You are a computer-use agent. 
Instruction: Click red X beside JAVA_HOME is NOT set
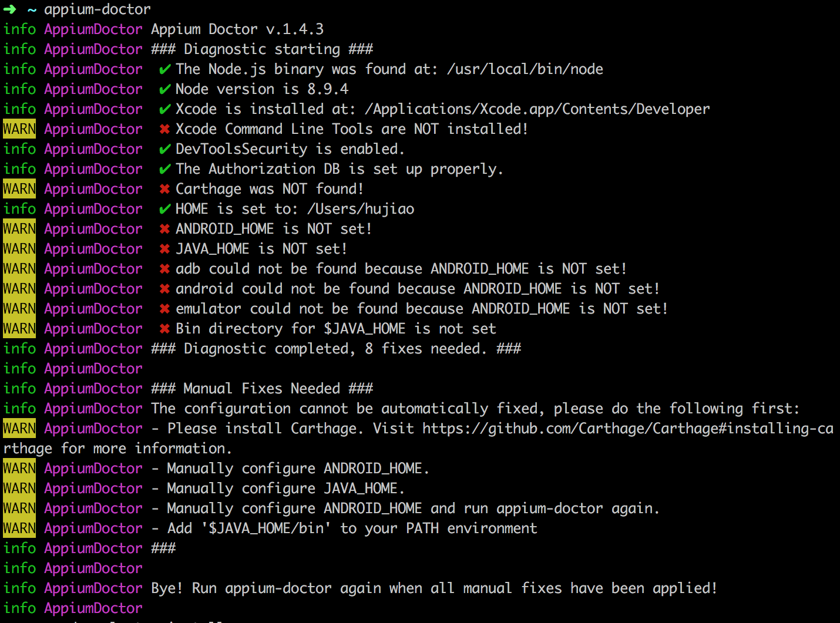tap(165, 249)
